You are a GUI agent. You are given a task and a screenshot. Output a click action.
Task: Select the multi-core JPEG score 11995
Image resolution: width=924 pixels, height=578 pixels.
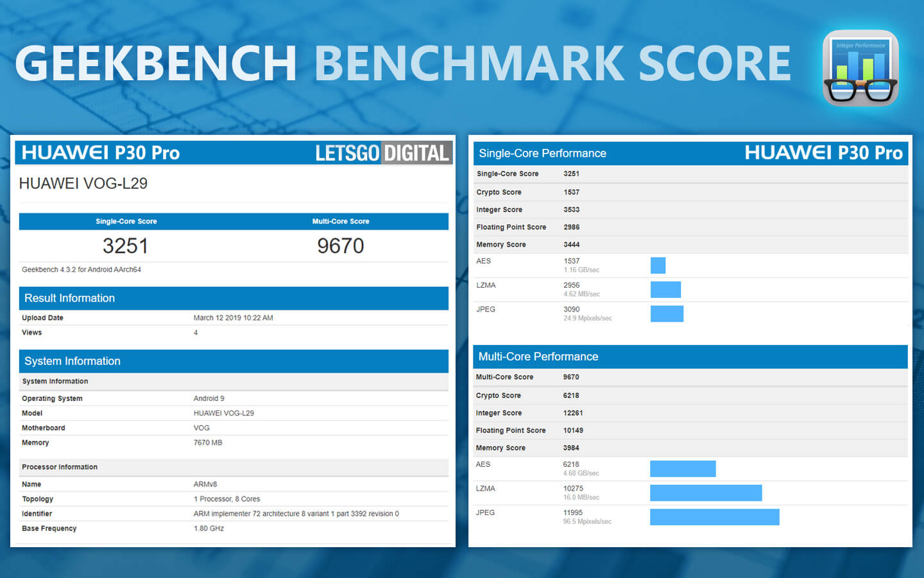coord(573,513)
